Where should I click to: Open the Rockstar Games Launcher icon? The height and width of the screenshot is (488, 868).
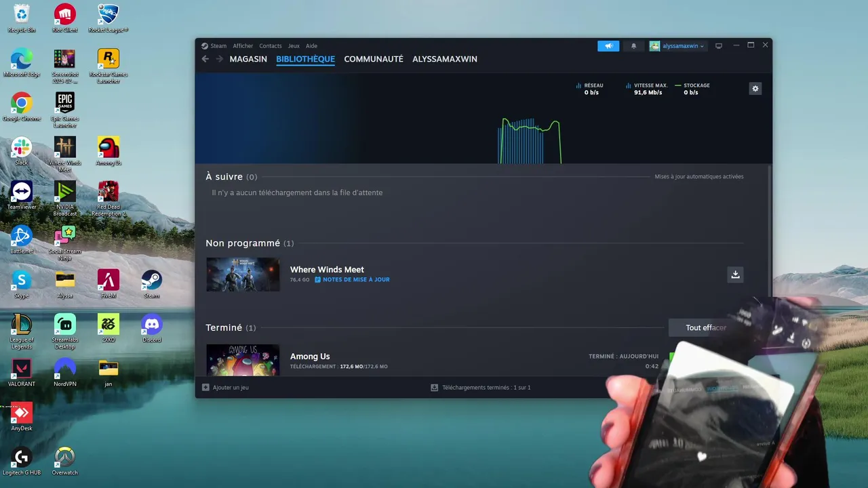click(x=108, y=65)
